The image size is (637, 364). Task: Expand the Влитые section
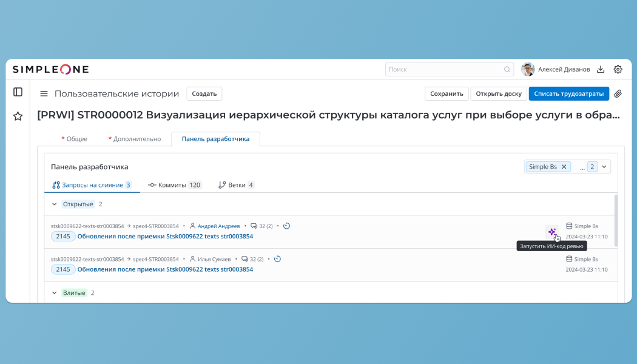tap(54, 292)
